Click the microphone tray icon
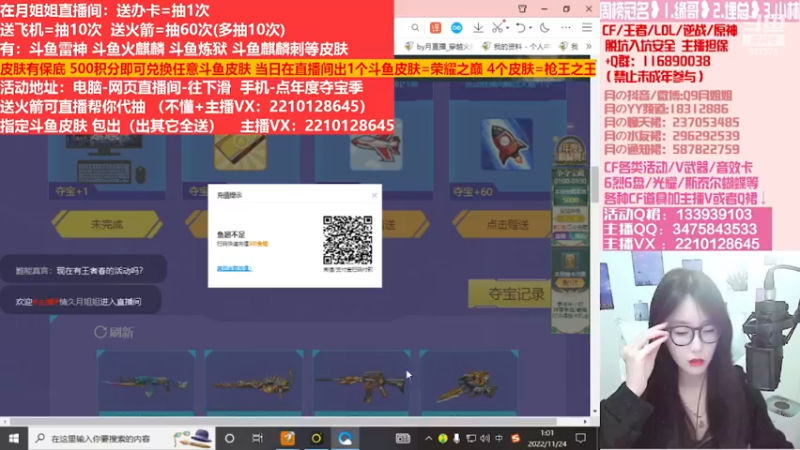Image resolution: width=800 pixels, height=450 pixels. click(457, 438)
